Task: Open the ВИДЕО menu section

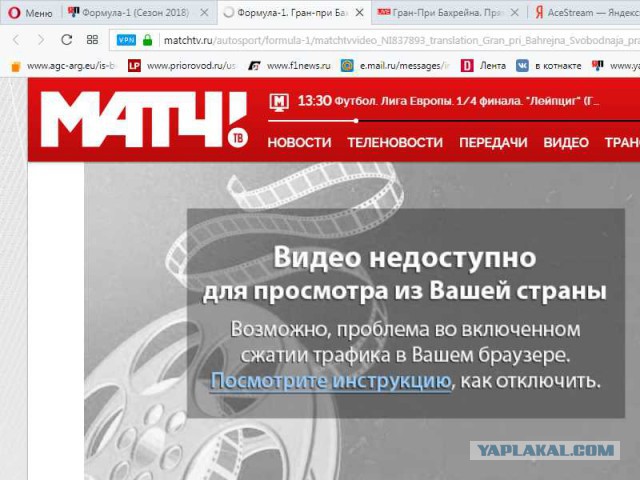Action: [x=566, y=142]
